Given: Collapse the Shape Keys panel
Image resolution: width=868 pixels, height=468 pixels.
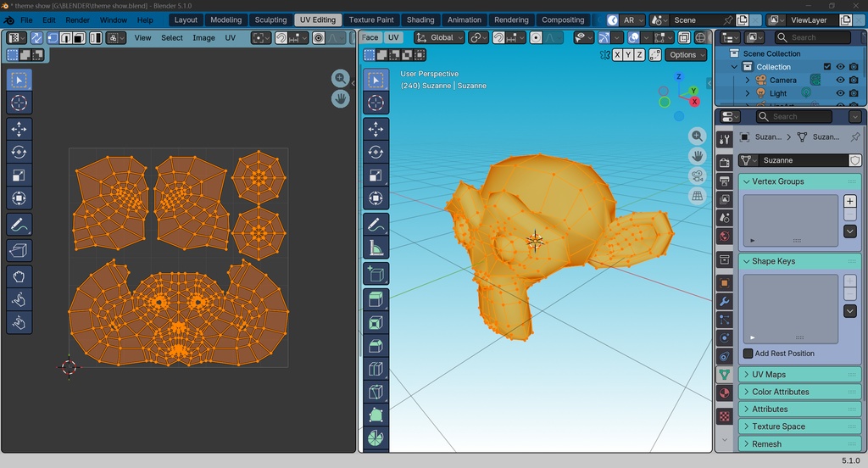Looking at the screenshot, I should 800,261.
